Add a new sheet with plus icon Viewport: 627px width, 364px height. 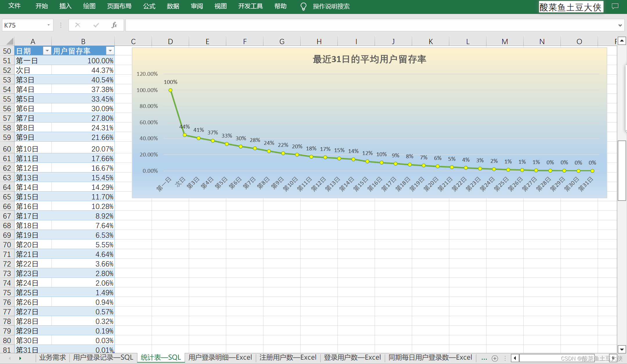coord(495,358)
